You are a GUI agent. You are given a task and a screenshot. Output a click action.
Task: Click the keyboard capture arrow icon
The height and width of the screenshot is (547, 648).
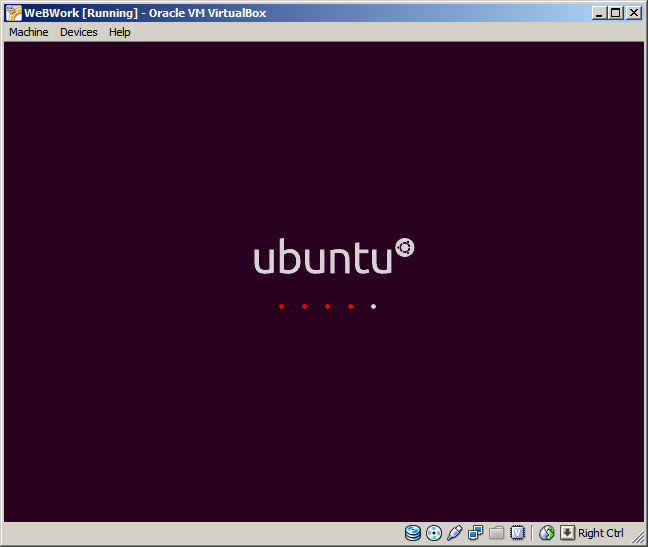coord(567,533)
